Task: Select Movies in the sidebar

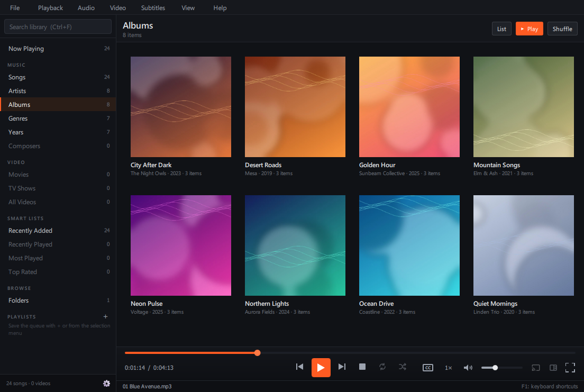Action: click(58, 175)
